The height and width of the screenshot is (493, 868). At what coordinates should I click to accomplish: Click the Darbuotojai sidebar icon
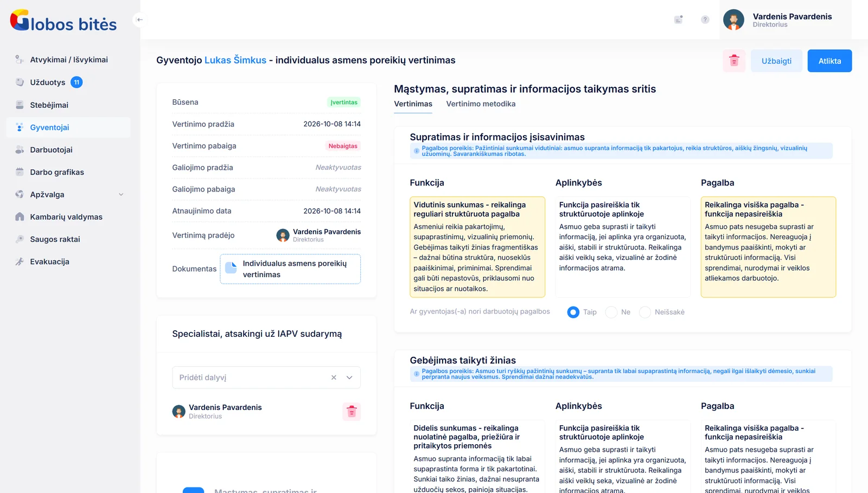pos(20,150)
